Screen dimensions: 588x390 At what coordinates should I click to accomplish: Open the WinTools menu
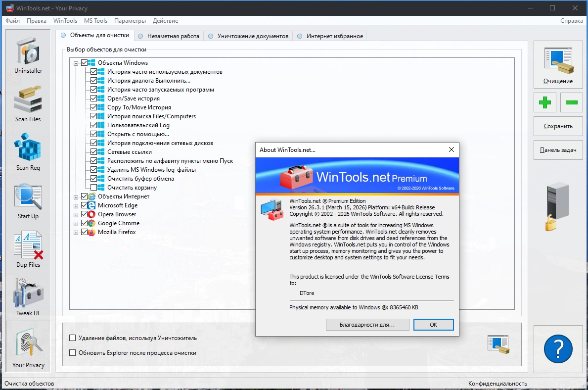point(65,21)
